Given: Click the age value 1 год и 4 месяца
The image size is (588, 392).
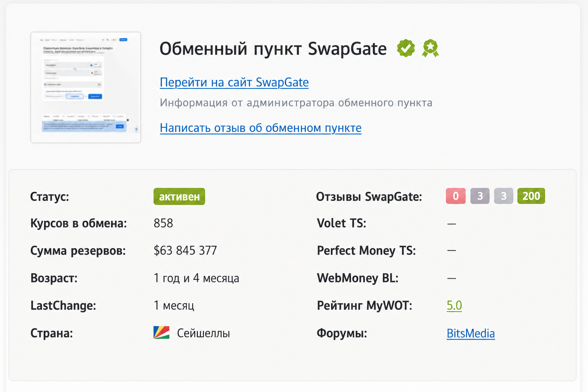Looking at the screenshot, I should pos(196,278).
